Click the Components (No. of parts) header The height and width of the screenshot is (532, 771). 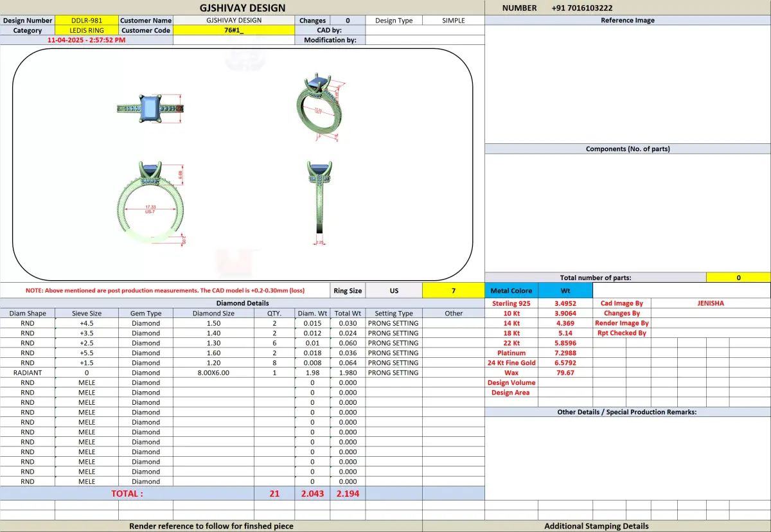click(628, 148)
